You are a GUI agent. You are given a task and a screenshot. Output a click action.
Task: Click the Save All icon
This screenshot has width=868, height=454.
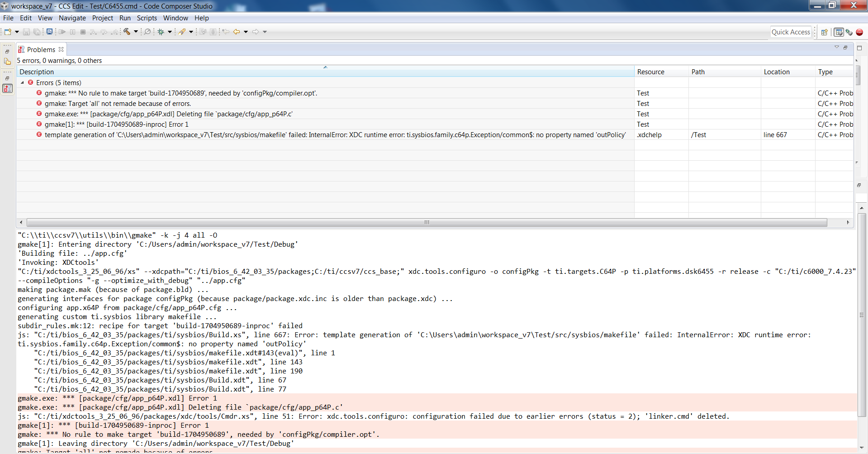(x=37, y=32)
